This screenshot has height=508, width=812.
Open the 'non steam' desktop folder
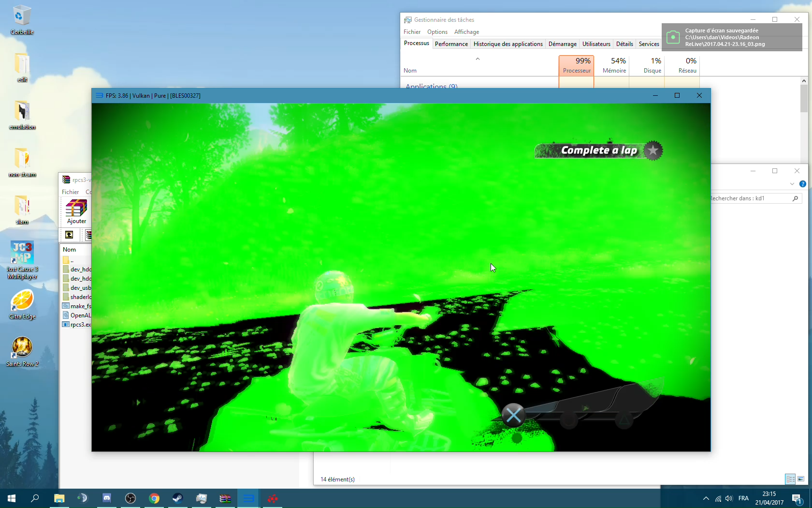(22, 162)
